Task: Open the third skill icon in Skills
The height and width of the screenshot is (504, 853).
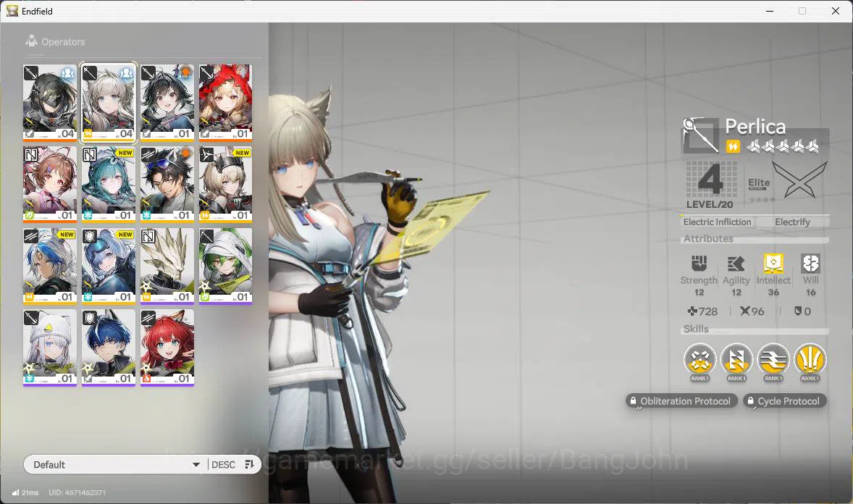Action: point(773,361)
